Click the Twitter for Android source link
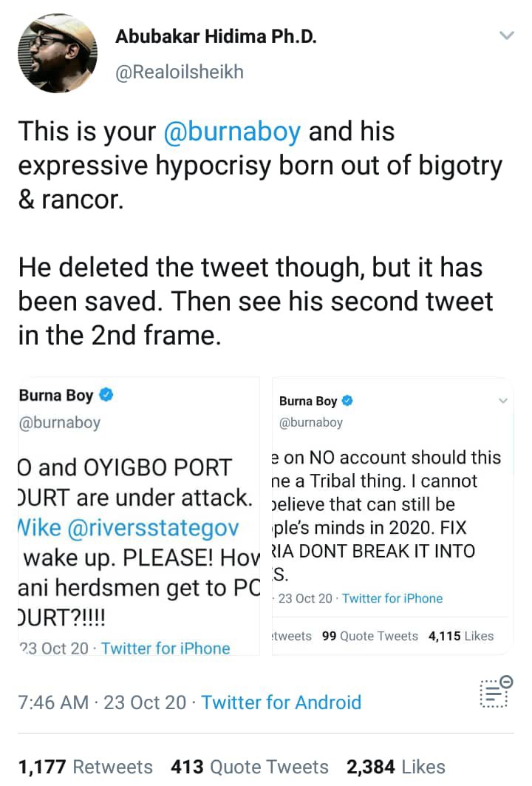The width and height of the screenshot is (532, 786). (x=281, y=702)
